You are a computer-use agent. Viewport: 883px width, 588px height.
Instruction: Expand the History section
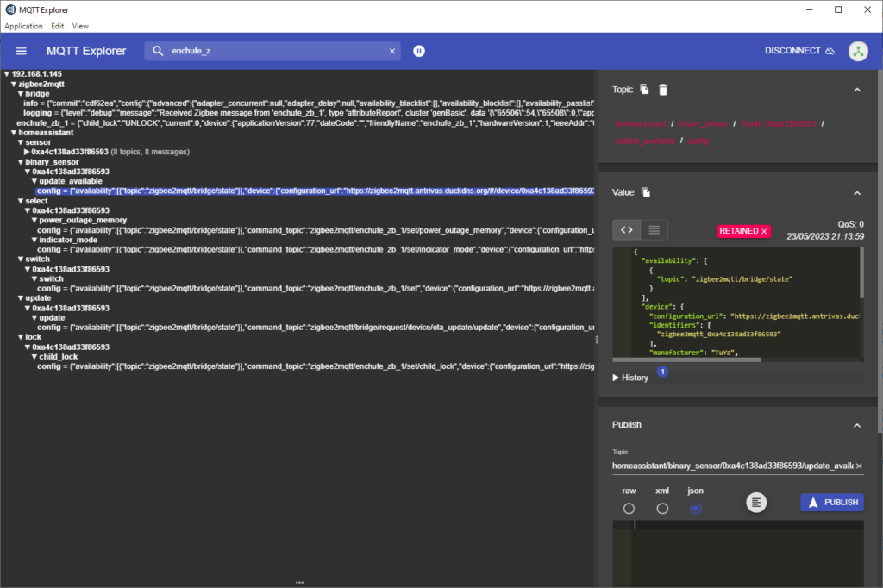635,378
